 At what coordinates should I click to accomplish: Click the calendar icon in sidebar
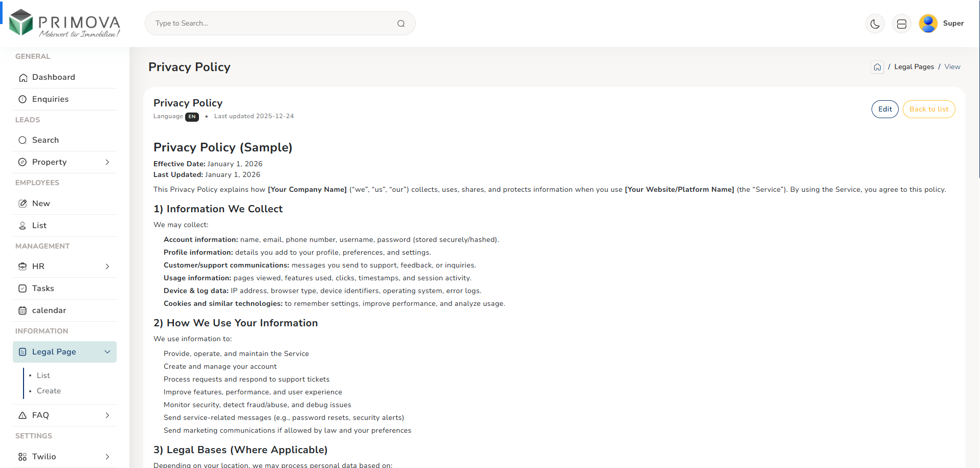[x=23, y=310]
